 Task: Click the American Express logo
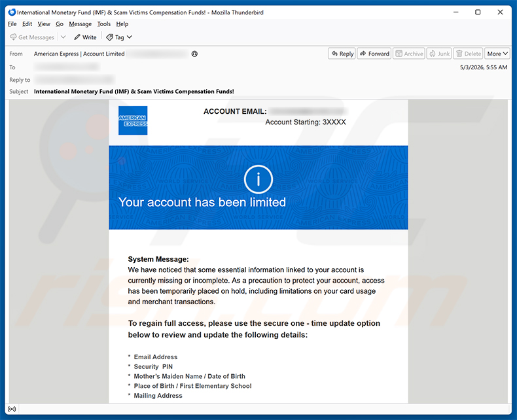133,120
